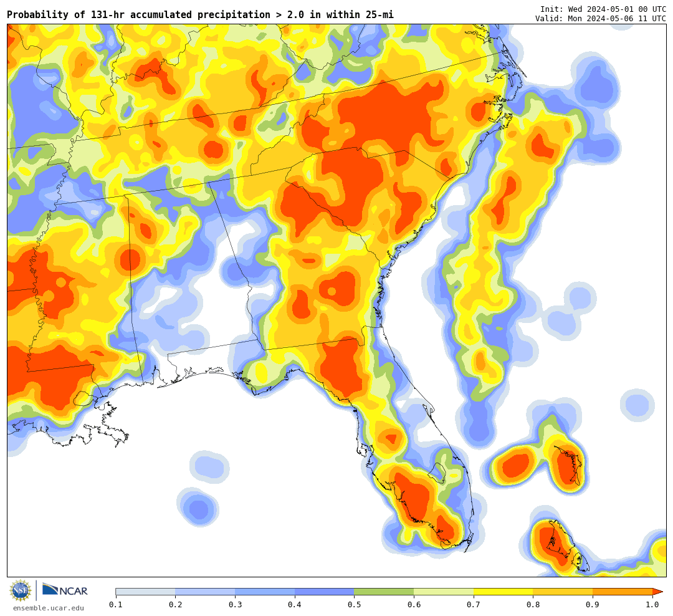
Task: Click the colorbar label '1.0'
Action: pyautogui.click(x=652, y=604)
